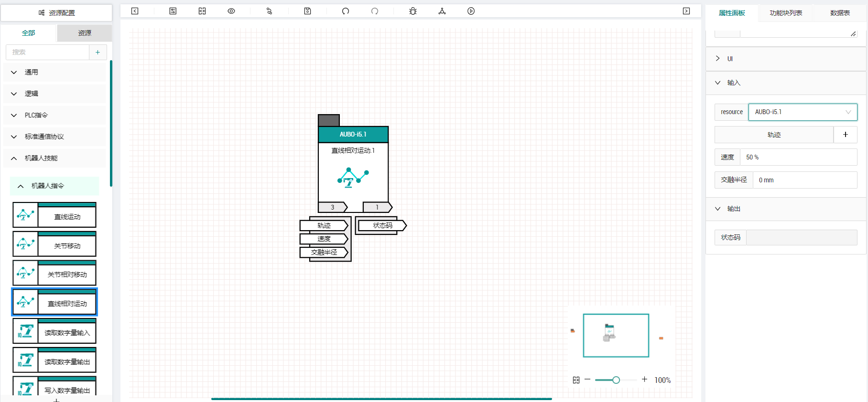
Task: Select the 读取数字量输出 block
Action: (x=54, y=360)
